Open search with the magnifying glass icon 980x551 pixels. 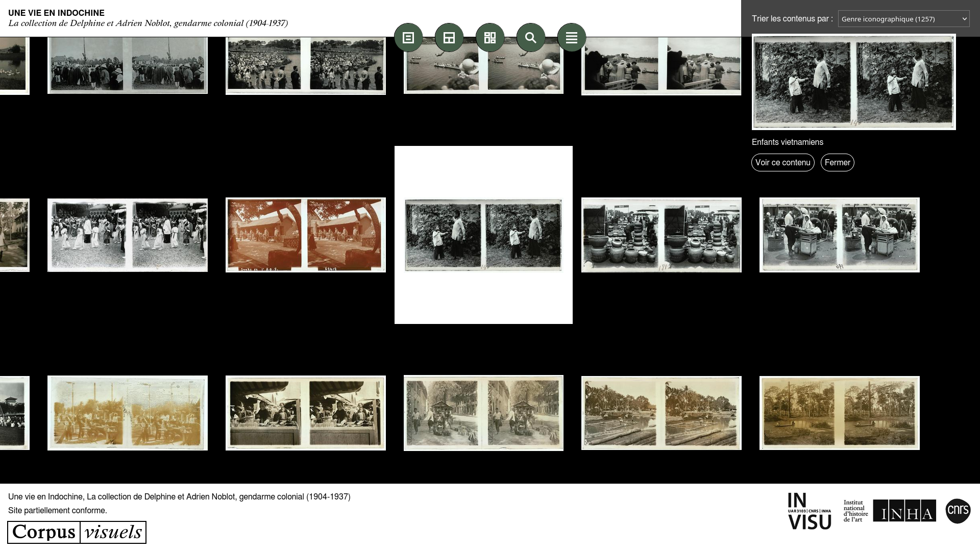pos(531,37)
